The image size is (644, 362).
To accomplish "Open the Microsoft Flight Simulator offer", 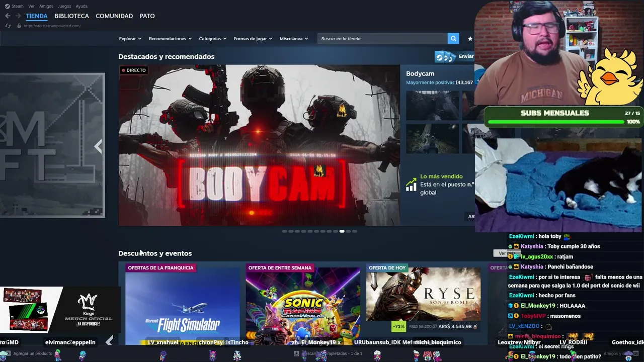I will (182, 306).
